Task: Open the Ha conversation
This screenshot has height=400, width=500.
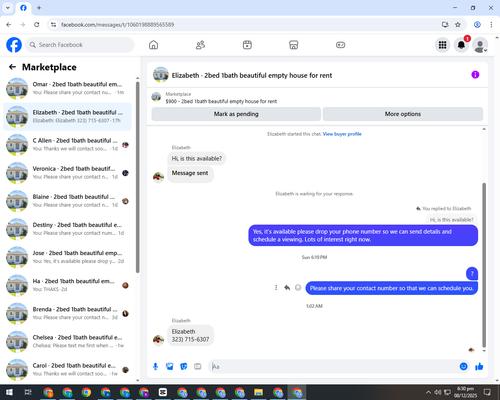Action: tap(67, 285)
